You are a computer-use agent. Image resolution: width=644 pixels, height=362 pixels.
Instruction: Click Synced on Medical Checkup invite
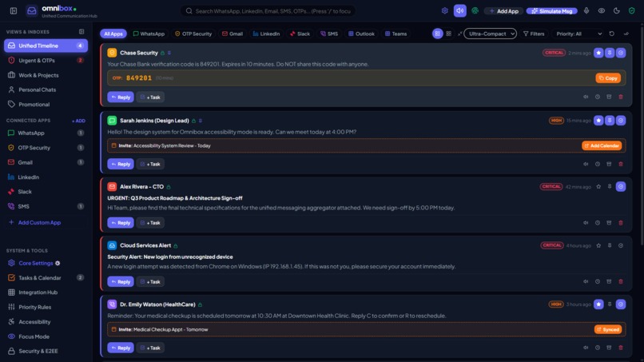[x=608, y=329]
